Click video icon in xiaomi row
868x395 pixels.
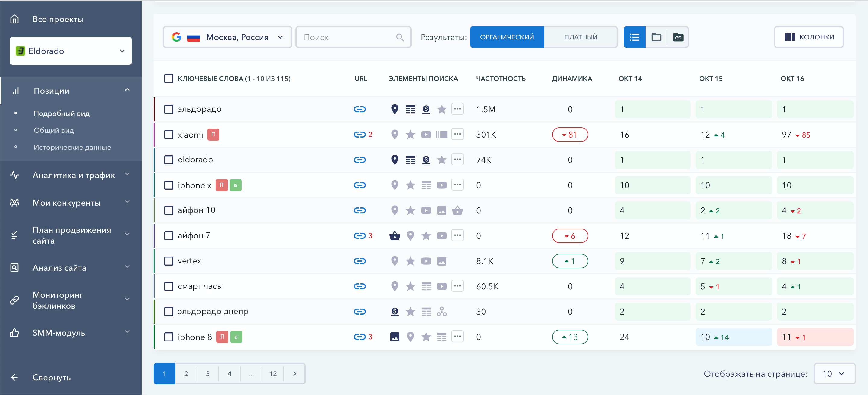pos(426,135)
